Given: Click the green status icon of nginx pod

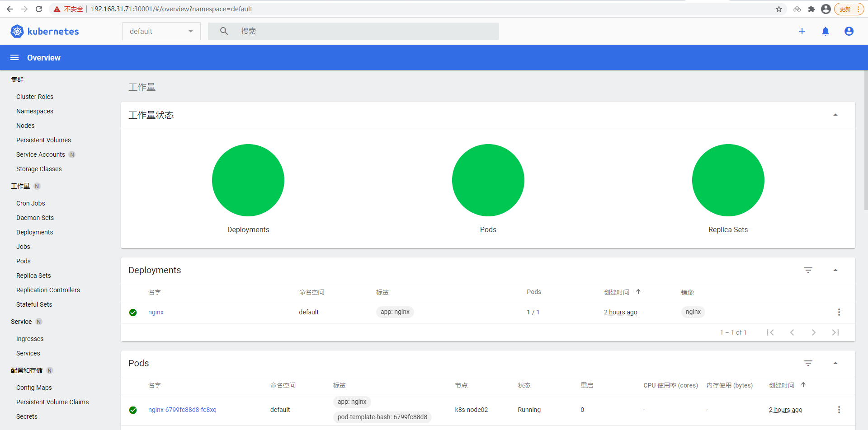Looking at the screenshot, I should (x=133, y=410).
